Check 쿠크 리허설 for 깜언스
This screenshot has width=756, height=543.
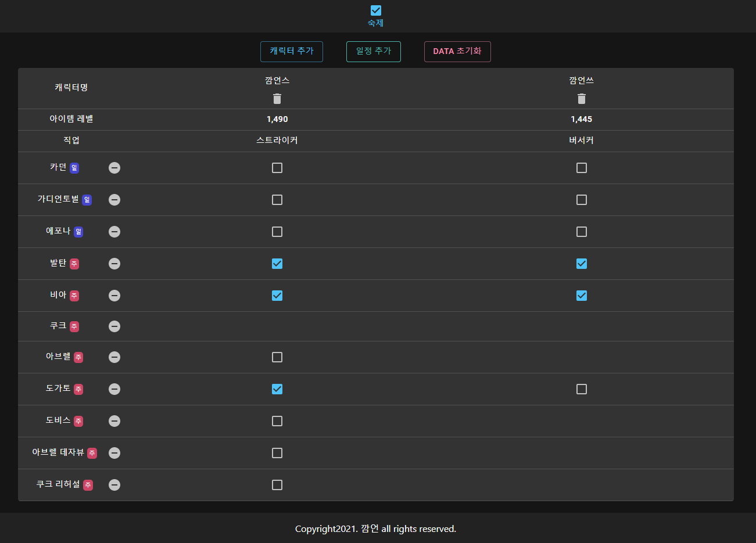point(277,485)
